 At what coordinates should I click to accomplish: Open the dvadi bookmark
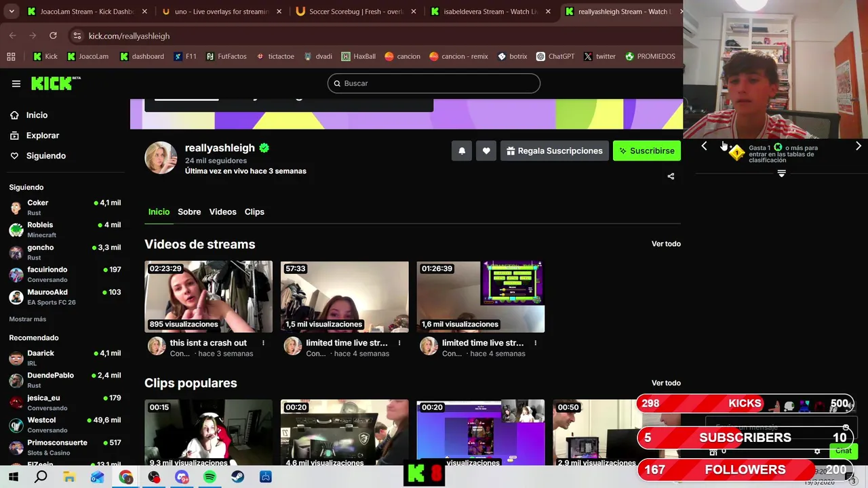point(318,56)
